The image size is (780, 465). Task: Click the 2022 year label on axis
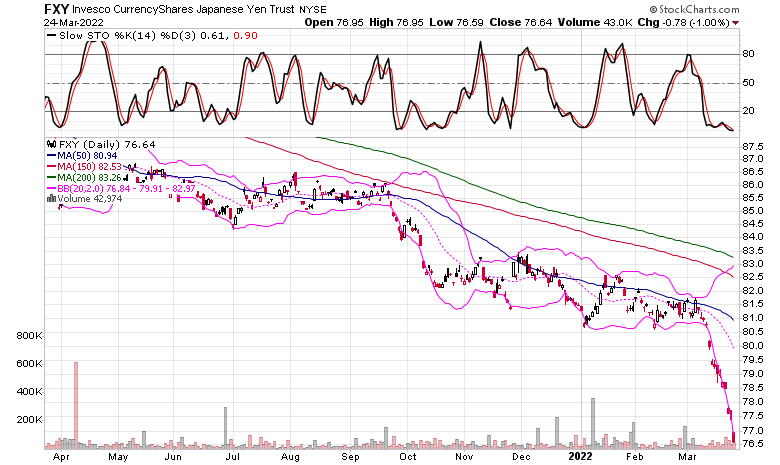pyautogui.click(x=581, y=457)
